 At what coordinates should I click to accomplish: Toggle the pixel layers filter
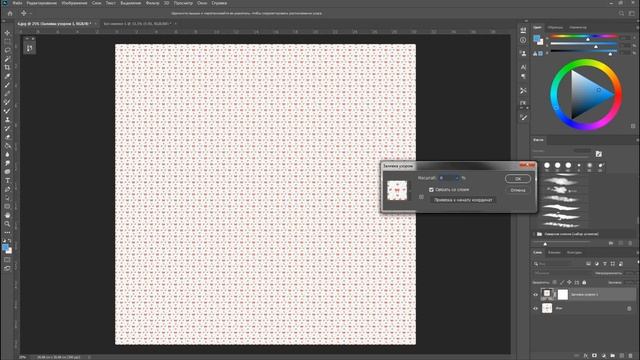click(x=588, y=264)
